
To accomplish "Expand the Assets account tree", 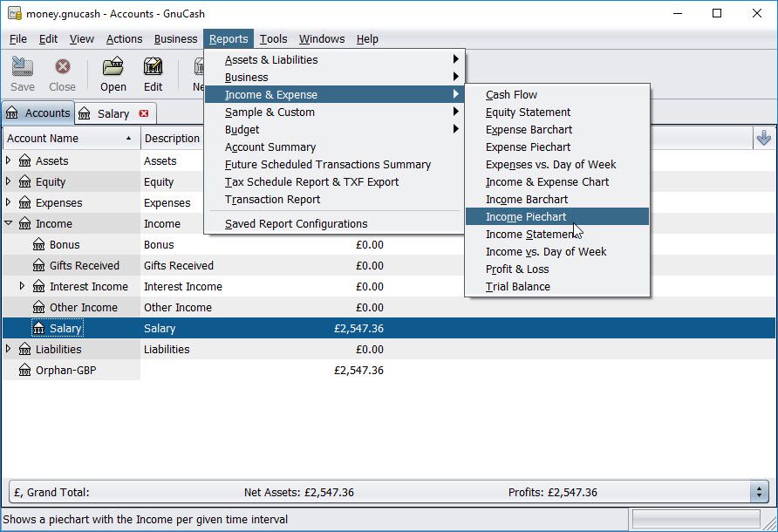I will (7, 160).
